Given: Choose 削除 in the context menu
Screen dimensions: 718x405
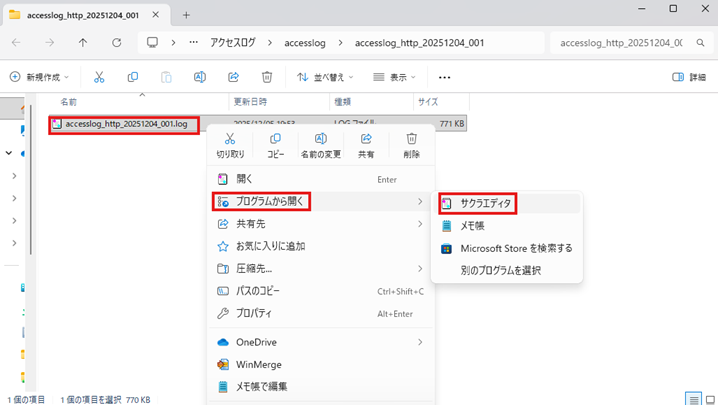Looking at the screenshot, I should 411,145.
